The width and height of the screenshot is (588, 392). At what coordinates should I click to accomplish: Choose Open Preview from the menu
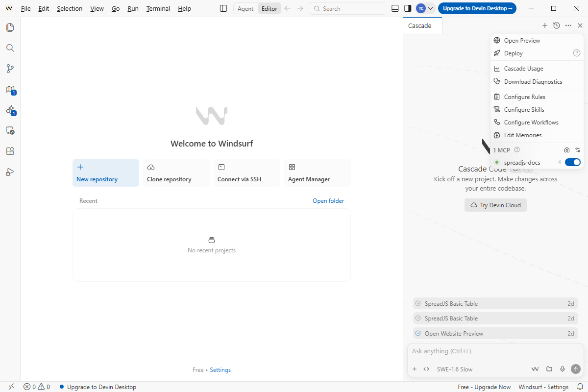click(x=537, y=41)
